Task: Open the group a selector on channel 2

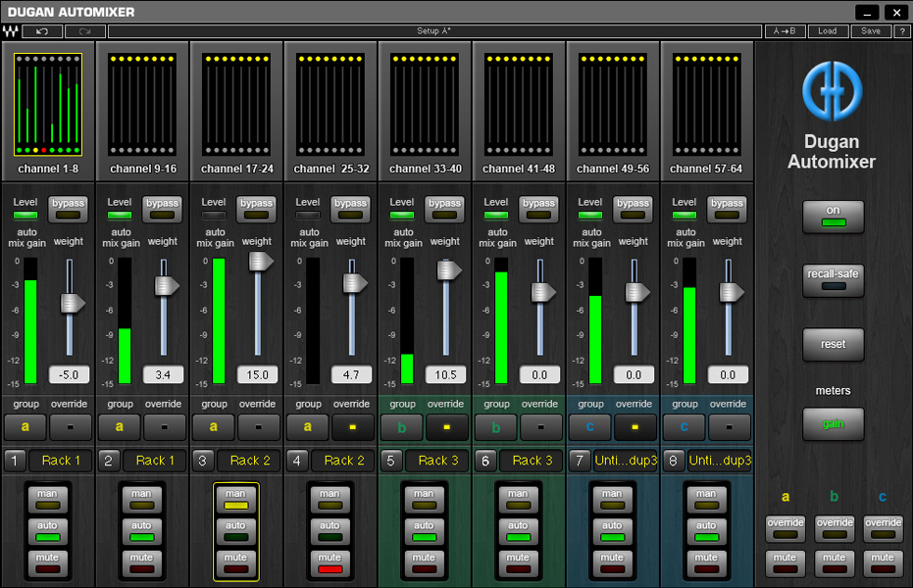Action: pyautogui.click(x=120, y=427)
